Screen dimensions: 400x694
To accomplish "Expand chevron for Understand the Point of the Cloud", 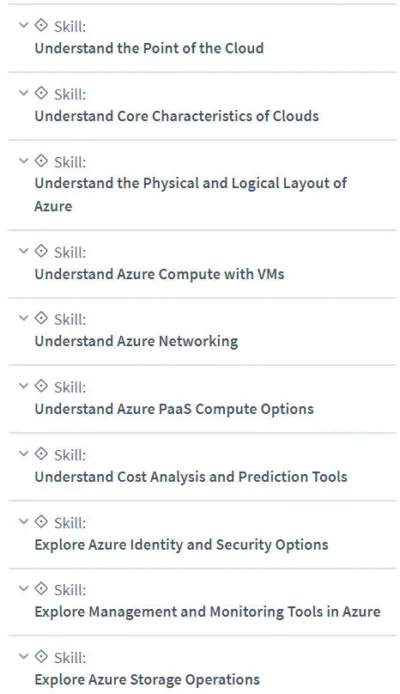I will [23, 25].
